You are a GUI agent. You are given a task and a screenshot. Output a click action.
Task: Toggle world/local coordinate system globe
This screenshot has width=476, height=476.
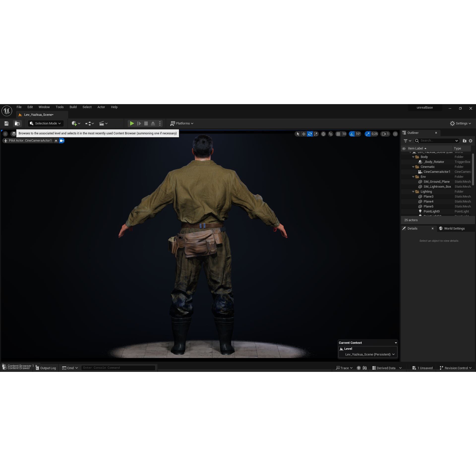pos(323,134)
